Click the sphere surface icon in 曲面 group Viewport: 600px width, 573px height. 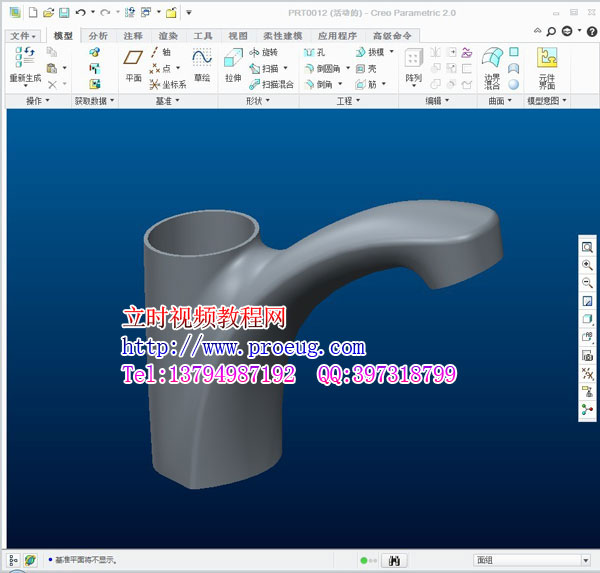514,84
